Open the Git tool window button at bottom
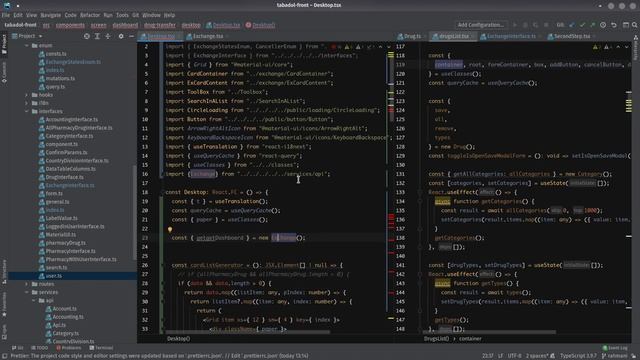The image size is (640, 360). point(18,348)
